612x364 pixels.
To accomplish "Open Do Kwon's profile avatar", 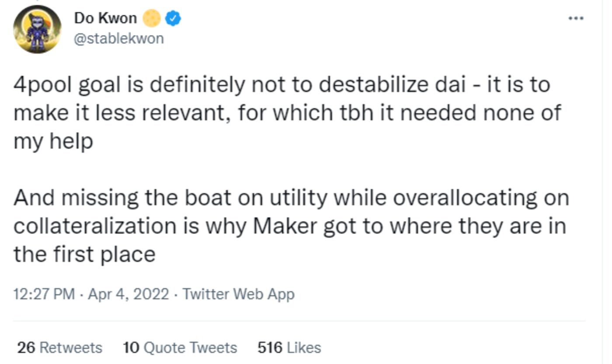I will [37, 30].
